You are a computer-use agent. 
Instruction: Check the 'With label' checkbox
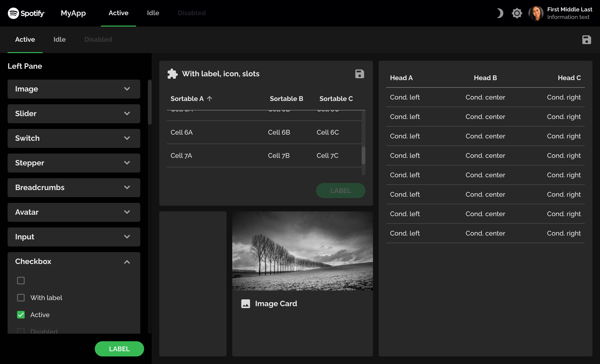(x=21, y=298)
